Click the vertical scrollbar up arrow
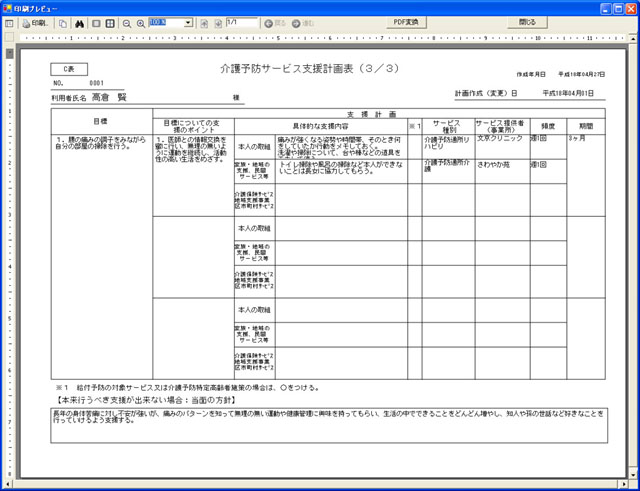Image resolution: width=640 pixels, height=491 pixels. [634, 37]
